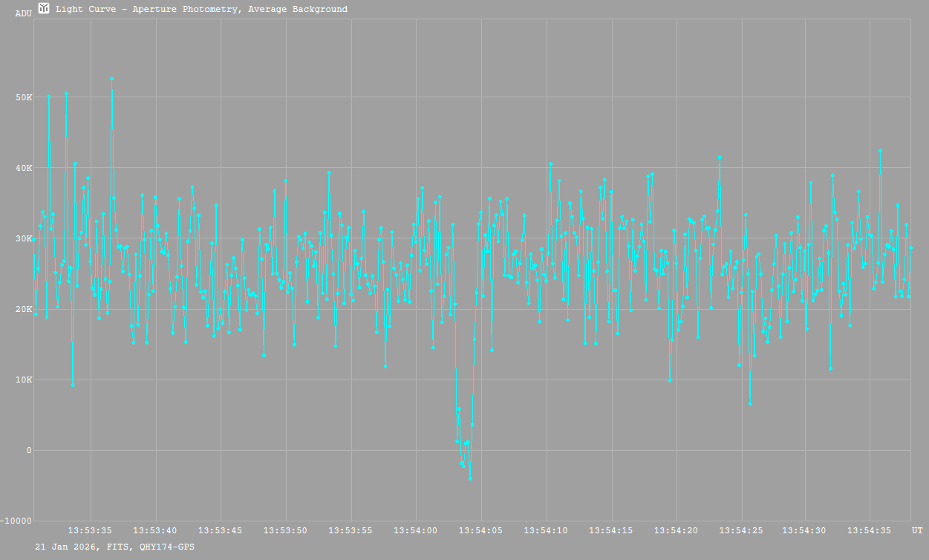Select the 30K tick on the ADU axis
Image resolution: width=929 pixels, height=560 pixels.
24,238
